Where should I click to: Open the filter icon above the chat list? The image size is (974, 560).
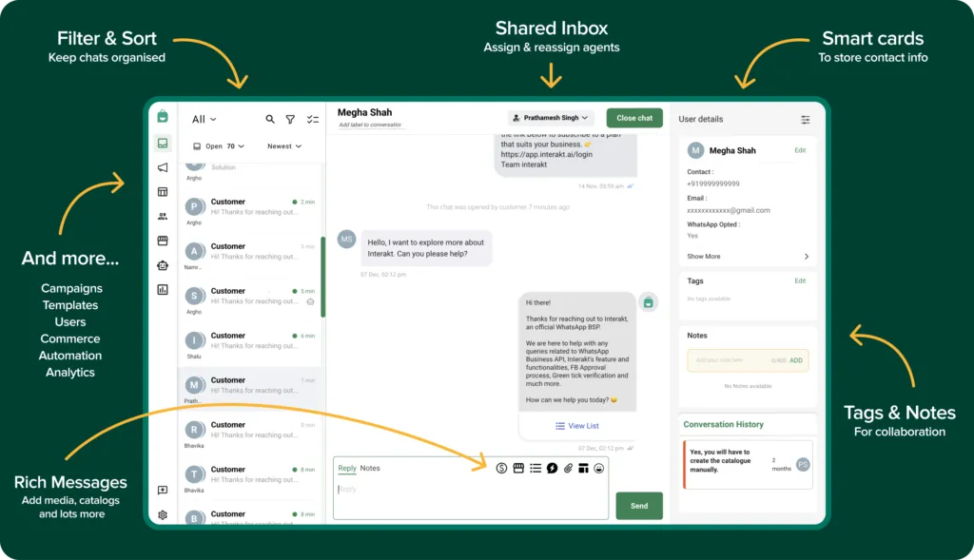pyautogui.click(x=290, y=119)
